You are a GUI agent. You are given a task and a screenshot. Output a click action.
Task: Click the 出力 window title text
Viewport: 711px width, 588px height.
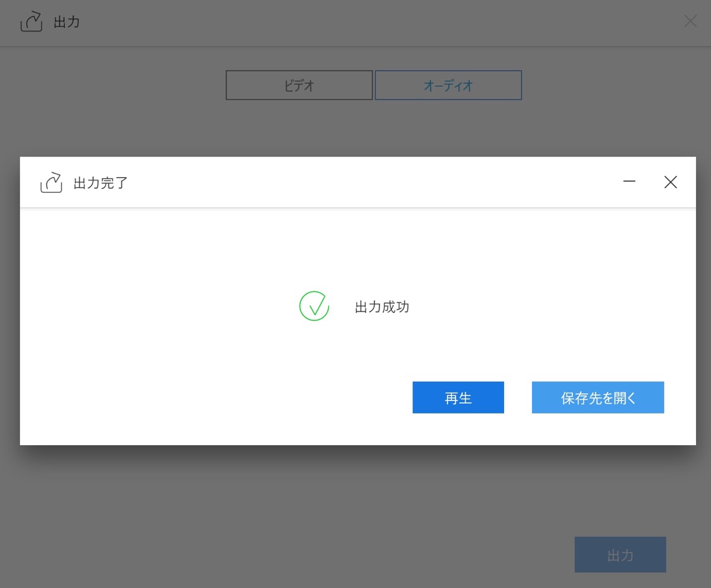point(67,22)
